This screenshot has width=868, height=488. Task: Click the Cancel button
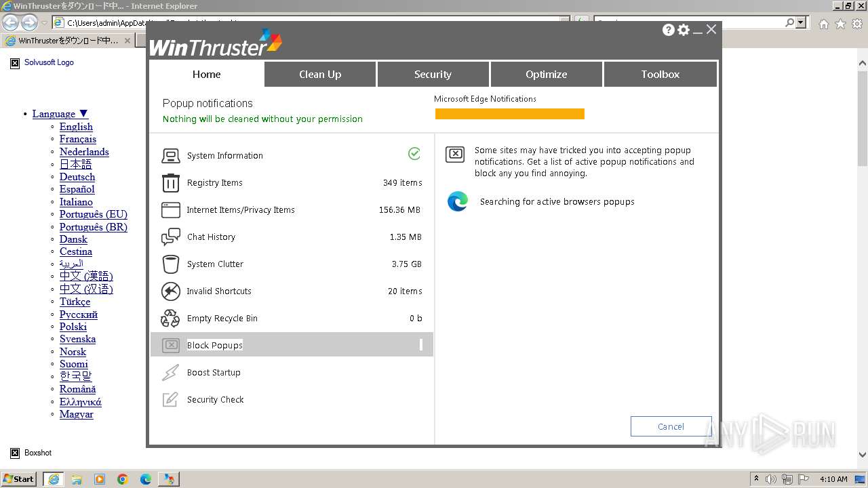coord(671,426)
